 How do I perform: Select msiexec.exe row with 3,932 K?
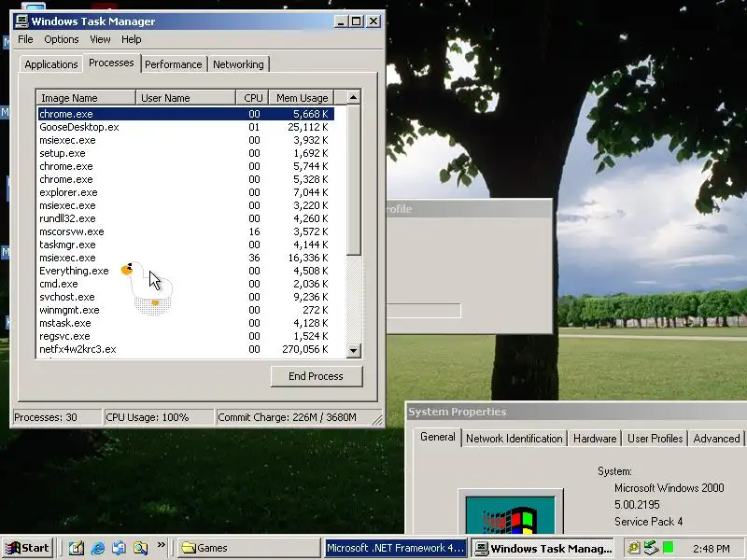coord(186,140)
